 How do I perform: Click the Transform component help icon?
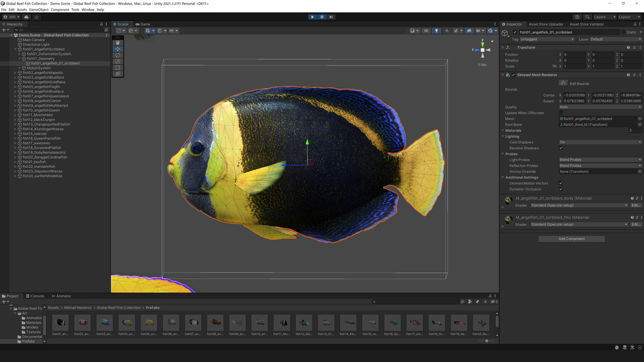tap(628, 47)
